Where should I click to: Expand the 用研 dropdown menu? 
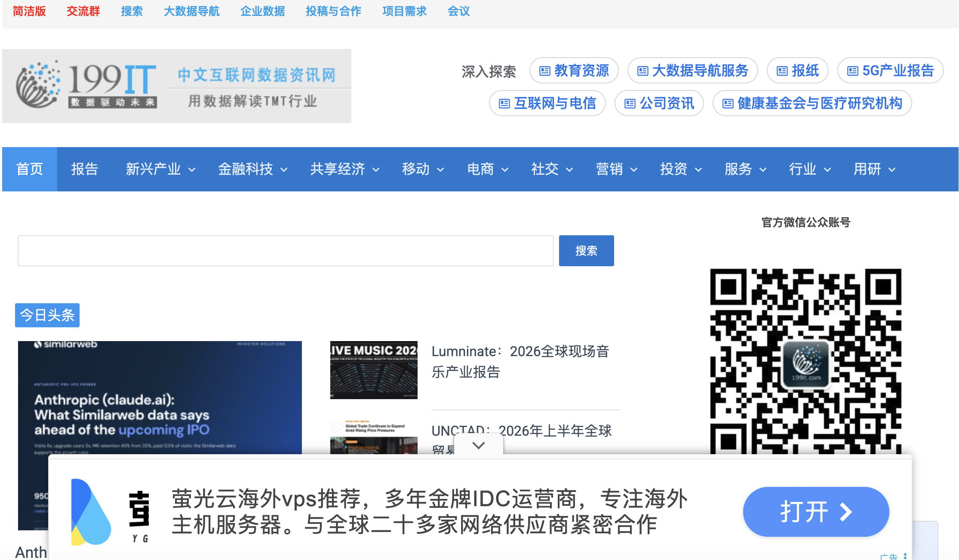(875, 169)
